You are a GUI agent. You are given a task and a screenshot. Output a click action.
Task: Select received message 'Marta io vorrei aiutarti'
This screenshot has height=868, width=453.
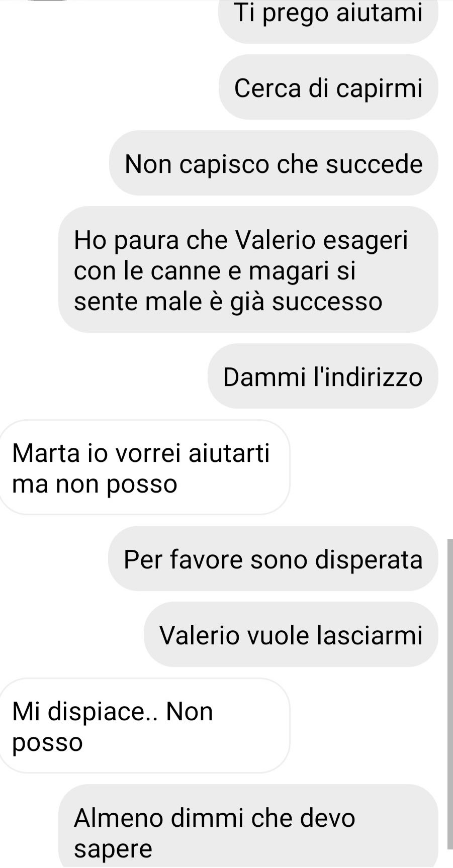pos(145,467)
